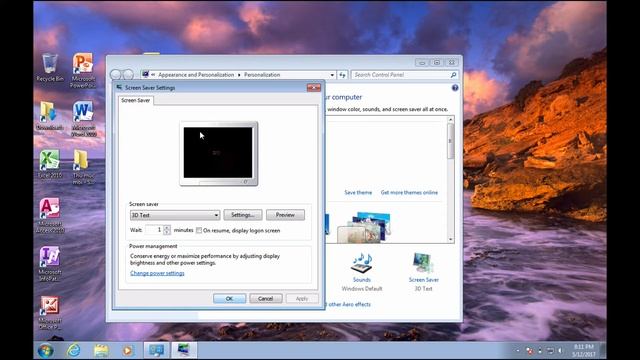Click the Apply button

302,299
